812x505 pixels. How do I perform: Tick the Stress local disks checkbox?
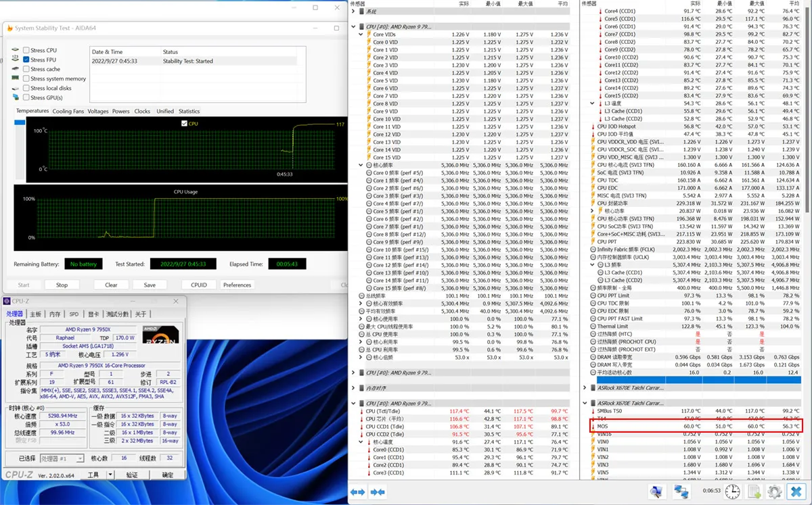point(26,88)
